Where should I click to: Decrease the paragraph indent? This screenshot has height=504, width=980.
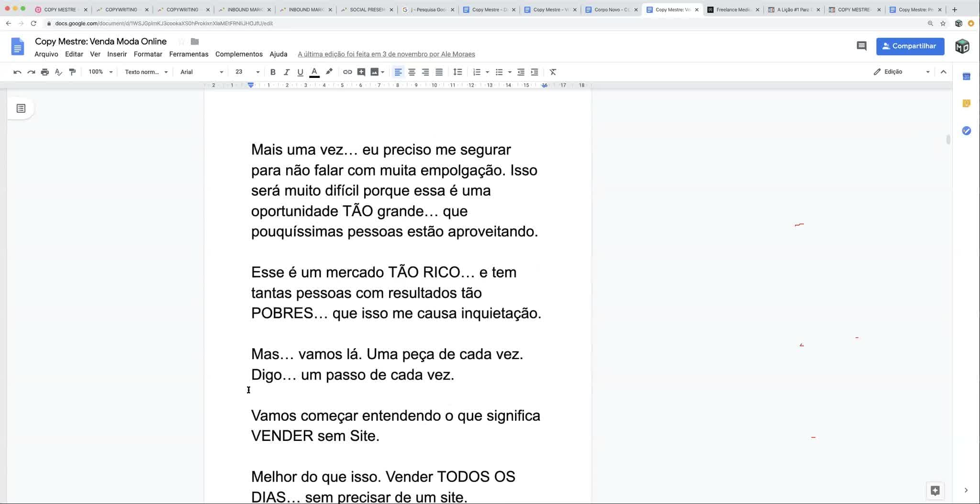pyautogui.click(x=521, y=72)
